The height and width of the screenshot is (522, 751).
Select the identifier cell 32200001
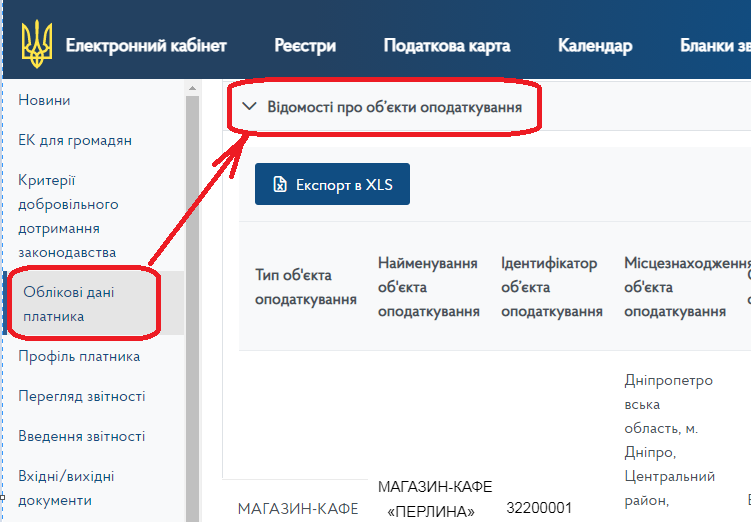pyautogui.click(x=539, y=508)
